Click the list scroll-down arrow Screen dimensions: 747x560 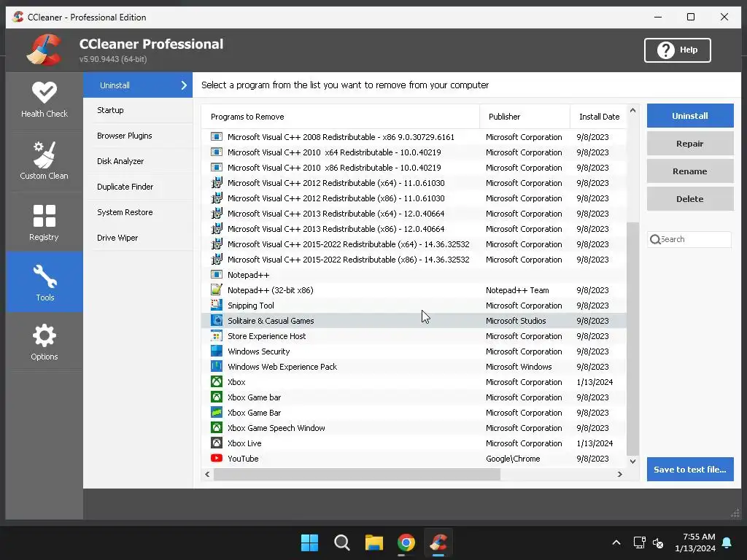[632, 461]
